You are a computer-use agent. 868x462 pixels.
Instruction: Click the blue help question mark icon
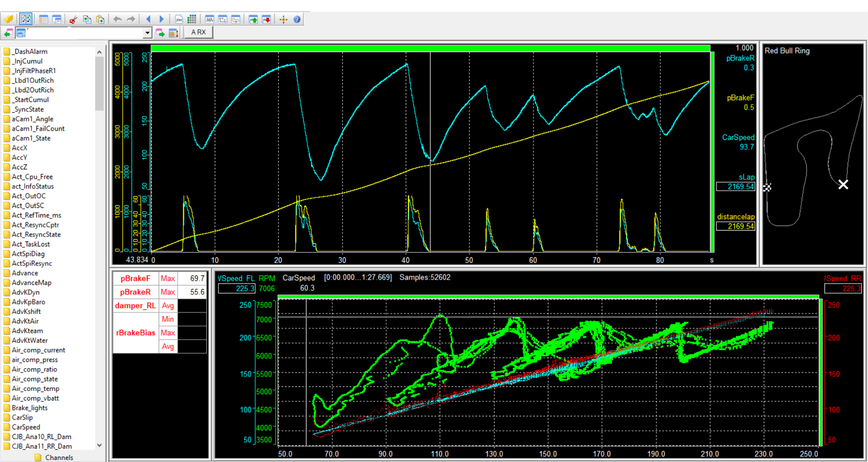[297, 20]
